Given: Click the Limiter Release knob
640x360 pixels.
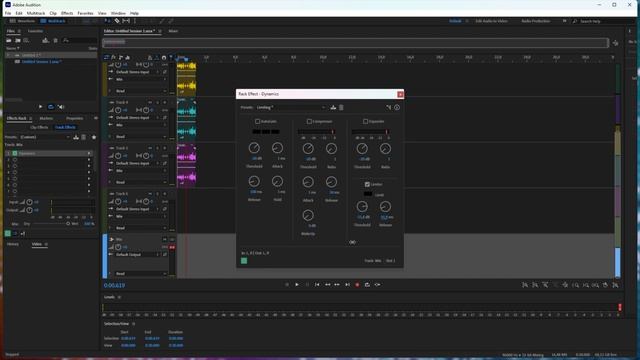Looking at the screenshot, I should [x=385, y=207].
